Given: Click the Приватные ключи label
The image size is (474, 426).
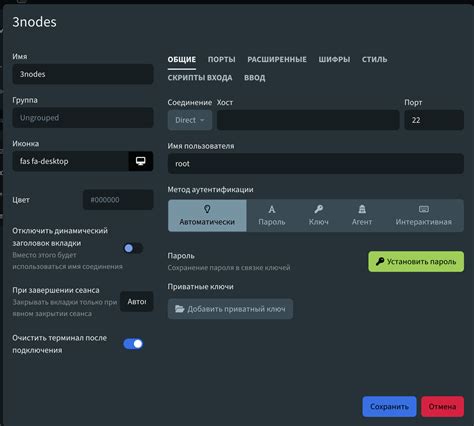Looking at the screenshot, I should coord(200,287).
